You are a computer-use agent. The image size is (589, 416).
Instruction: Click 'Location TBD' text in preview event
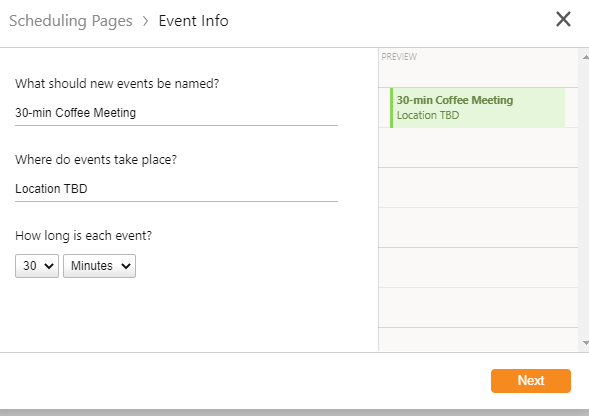pyautogui.click(x=428, y=115)
